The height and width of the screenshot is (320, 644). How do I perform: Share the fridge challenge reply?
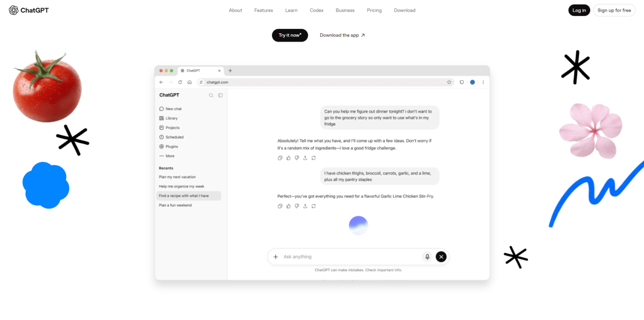[305, 158]
